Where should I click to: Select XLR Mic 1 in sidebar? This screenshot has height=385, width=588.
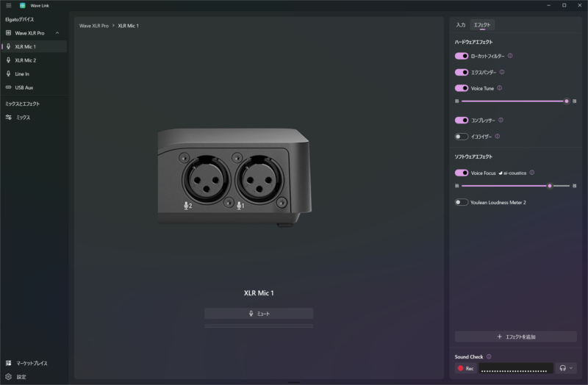(34, 46)
